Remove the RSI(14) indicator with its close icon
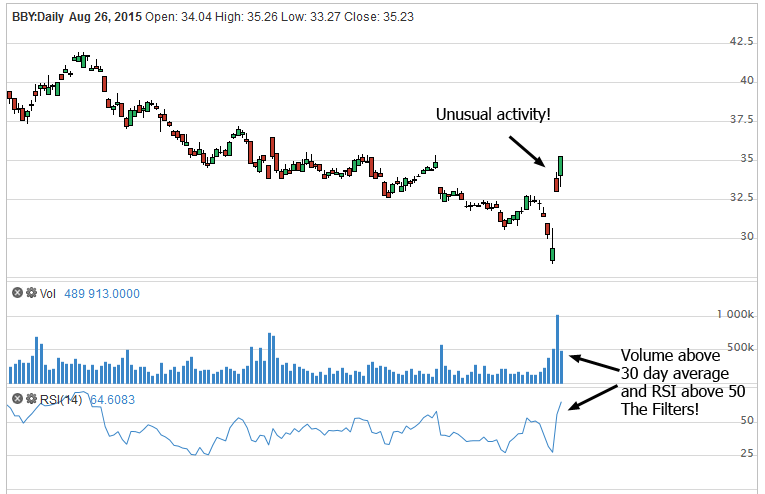Screen dimensions: 765x494 18,398
